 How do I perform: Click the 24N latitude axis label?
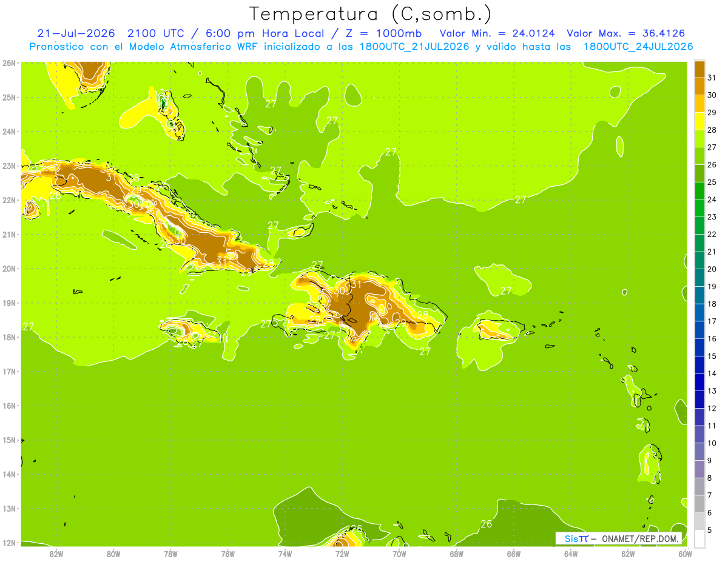click(9, 132)
